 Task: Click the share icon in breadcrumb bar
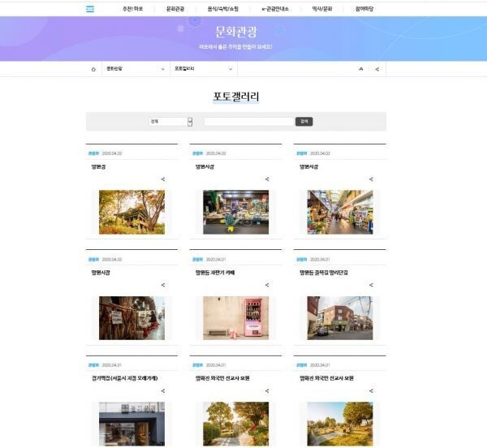click(377, 69)
